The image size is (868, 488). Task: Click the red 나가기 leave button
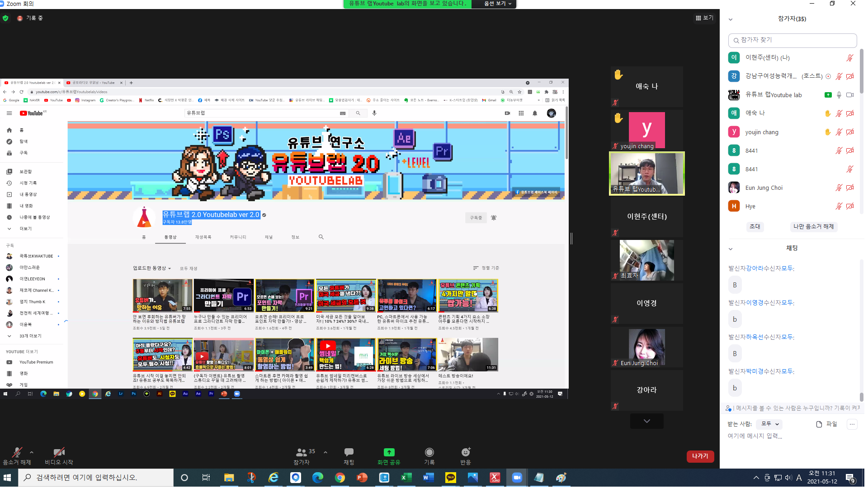pos(700,456)
